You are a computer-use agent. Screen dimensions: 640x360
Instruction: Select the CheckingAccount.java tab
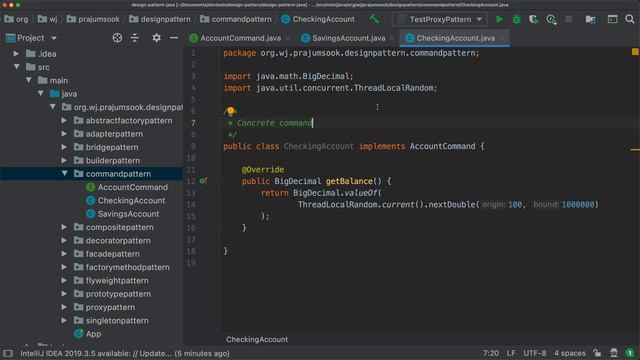pos(455,38)
